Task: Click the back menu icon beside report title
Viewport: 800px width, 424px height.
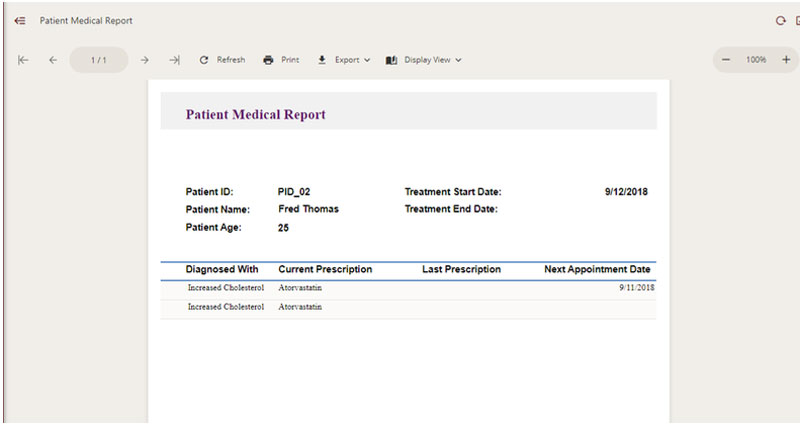Action: 20,20
